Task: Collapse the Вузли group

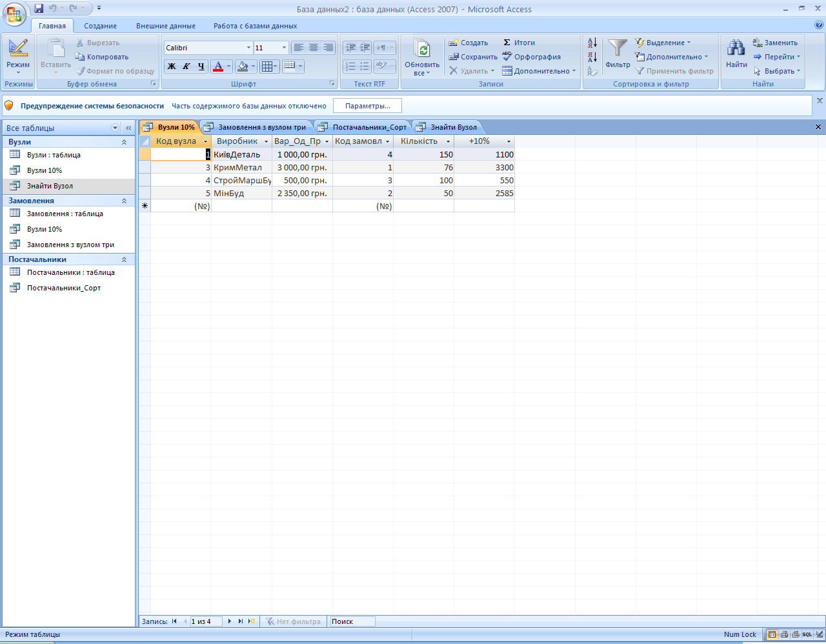Action: (125, 142)
